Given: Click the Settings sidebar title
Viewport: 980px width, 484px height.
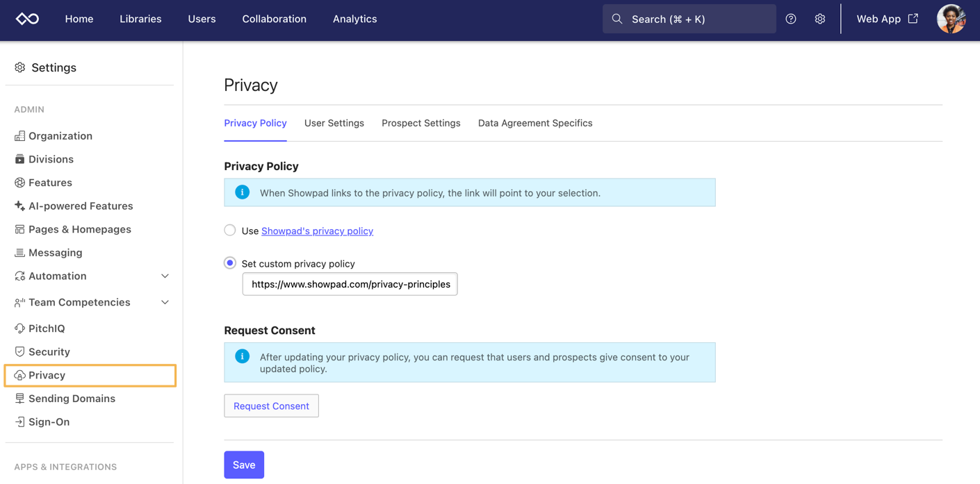Looking at the screenshot, I should (54, 67).
